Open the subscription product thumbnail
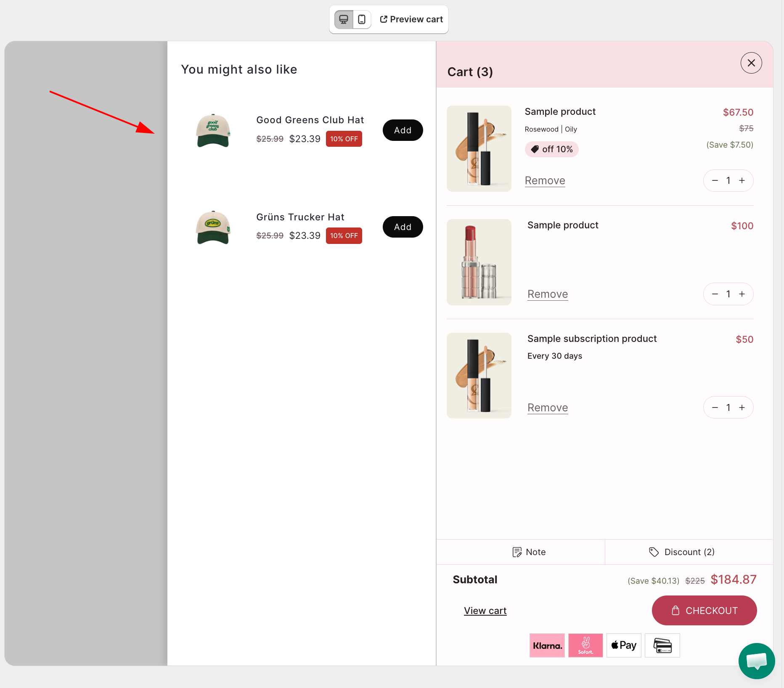Viewport: 784px width, 688px height. (x=479, y=376)
